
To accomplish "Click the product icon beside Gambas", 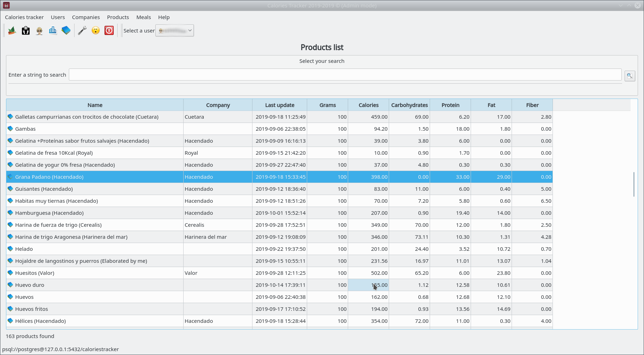I will point(10,129).
